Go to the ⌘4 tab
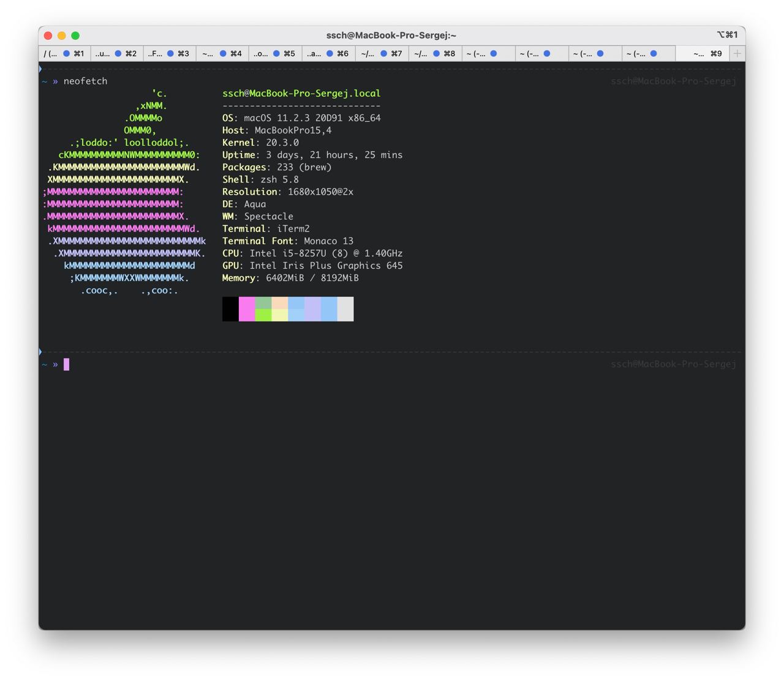 coord(222,54)
